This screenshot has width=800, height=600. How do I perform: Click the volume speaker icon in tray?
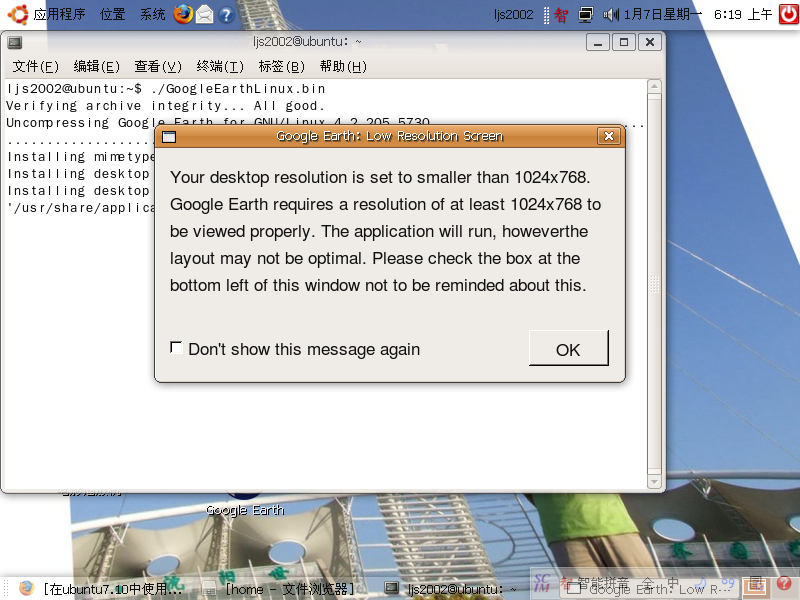click(609, 13)
